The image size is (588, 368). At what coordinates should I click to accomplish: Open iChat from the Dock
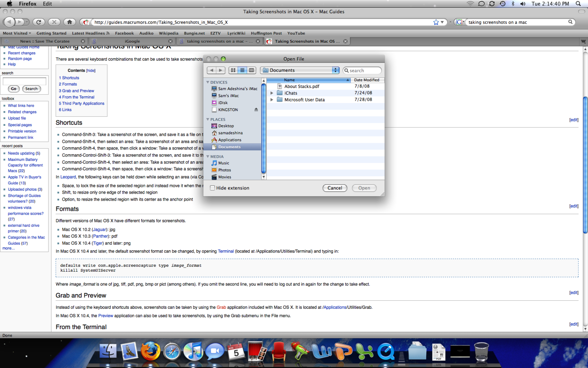point(214,352)
